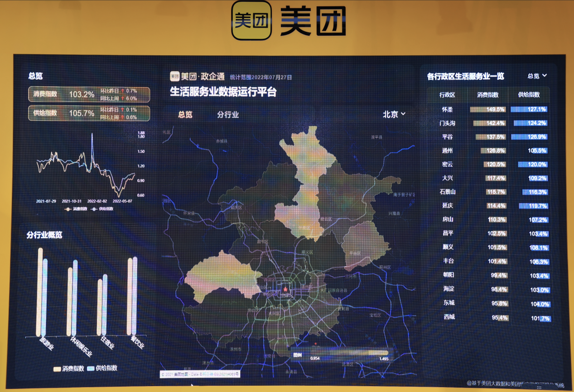
Task: Select the 怀柔 row in district table
Action: (488, 109)
